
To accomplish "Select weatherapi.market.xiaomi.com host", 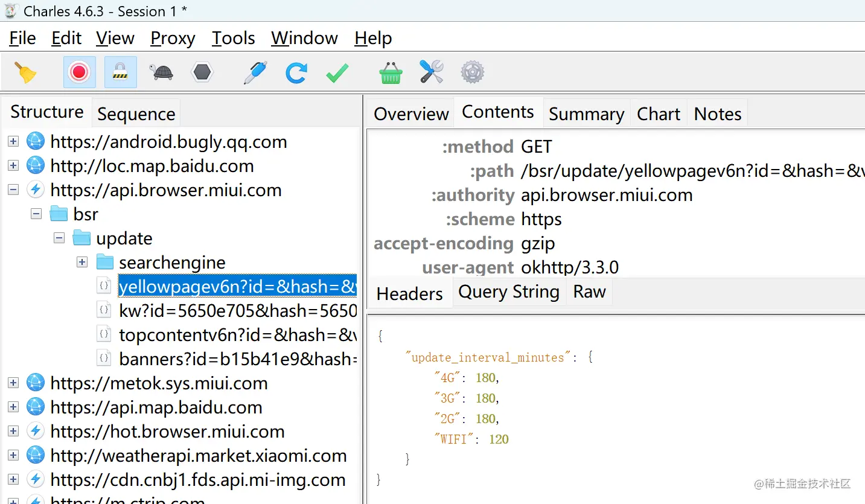I will click(199, 456).
